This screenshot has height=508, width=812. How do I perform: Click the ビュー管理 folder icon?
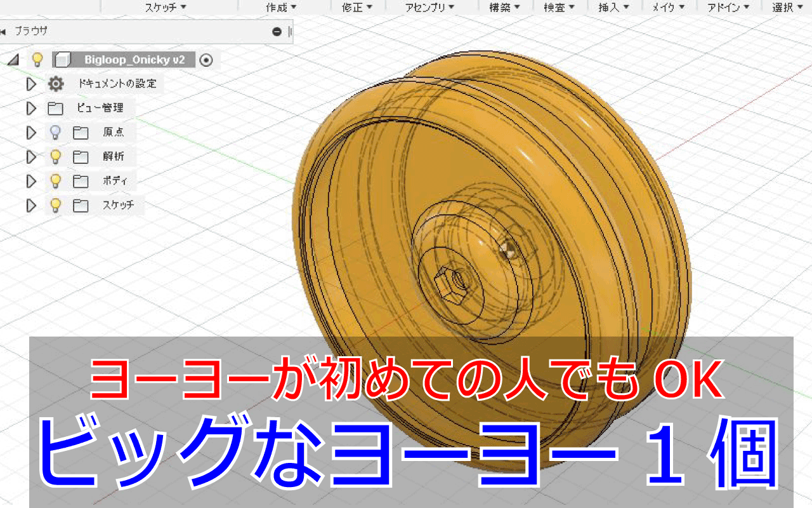56,108
